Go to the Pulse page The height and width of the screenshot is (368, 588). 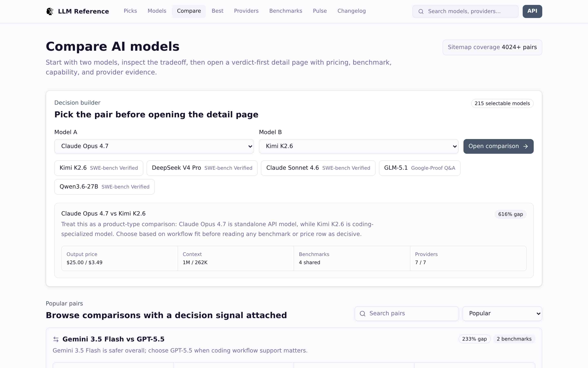320,11
